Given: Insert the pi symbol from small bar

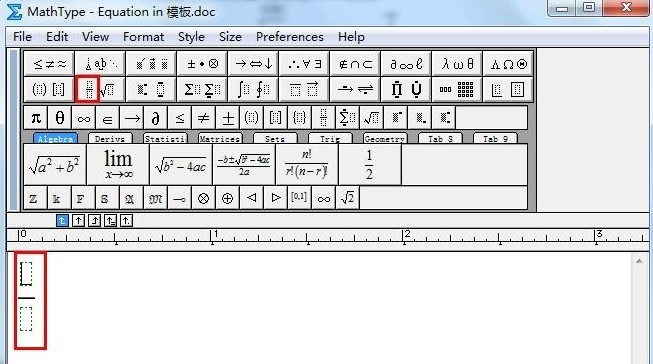Looking at the screenshot, I should (x=36, y=118).
